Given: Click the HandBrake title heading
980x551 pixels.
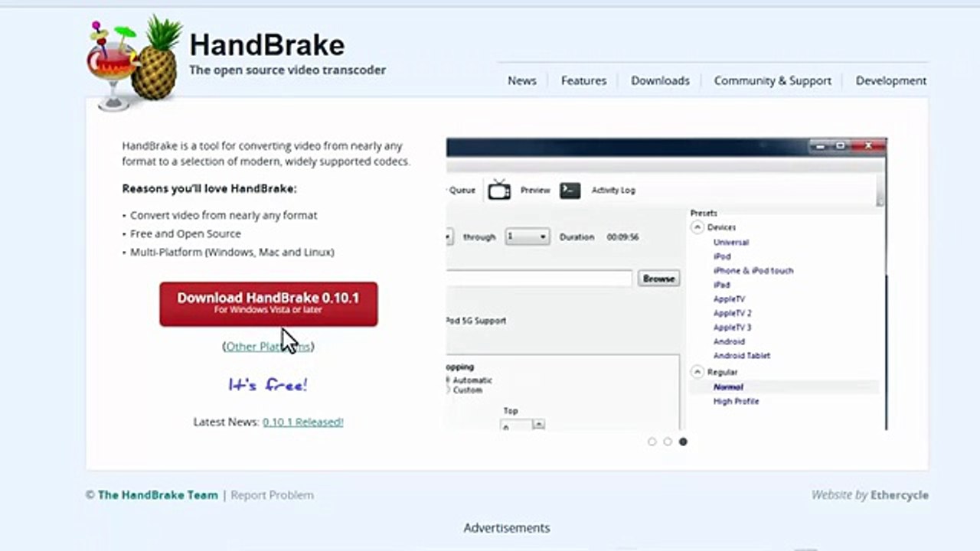Looking at the screenshot, I should click(267, 44).
